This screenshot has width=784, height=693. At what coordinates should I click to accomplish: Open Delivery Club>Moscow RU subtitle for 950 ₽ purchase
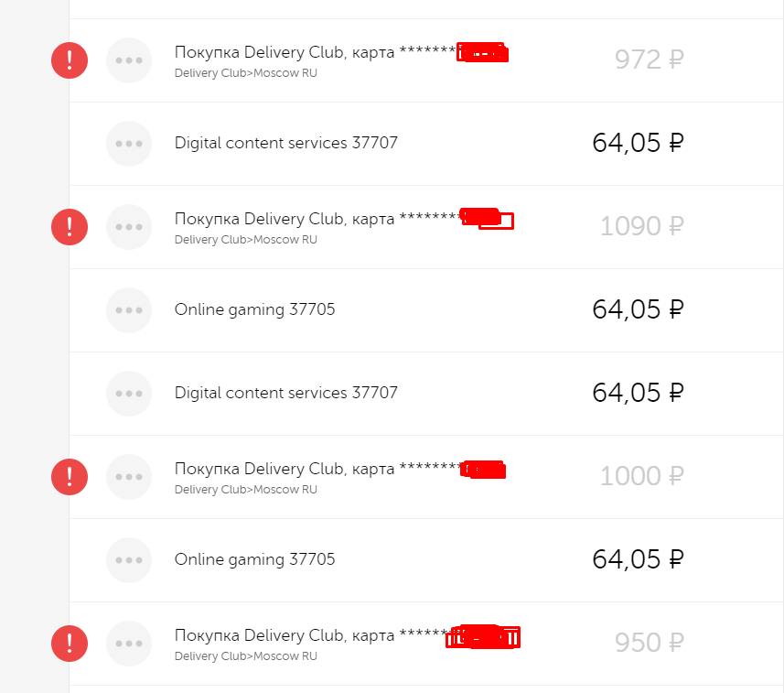click(245, 656)
